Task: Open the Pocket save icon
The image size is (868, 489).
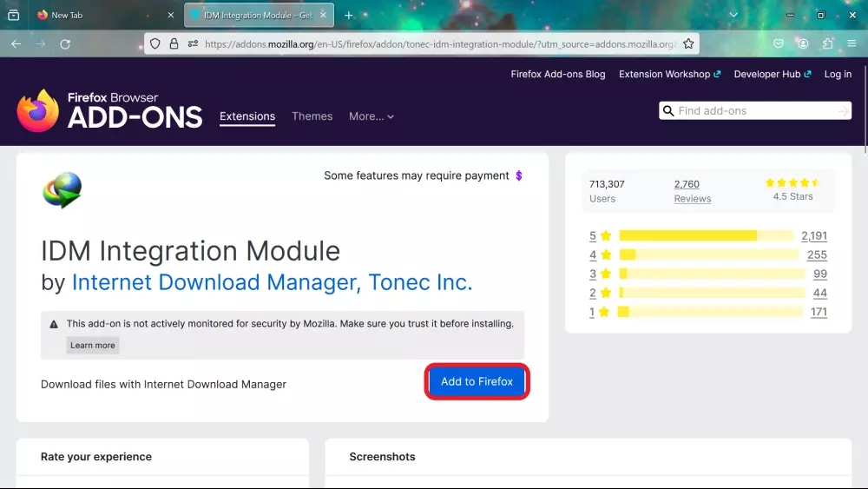Action: pos(779,43)
